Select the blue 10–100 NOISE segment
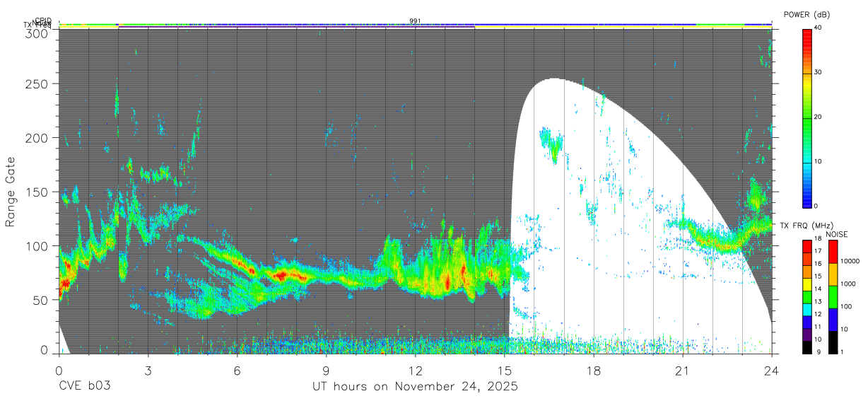868x401 pixels. point(832,320)
